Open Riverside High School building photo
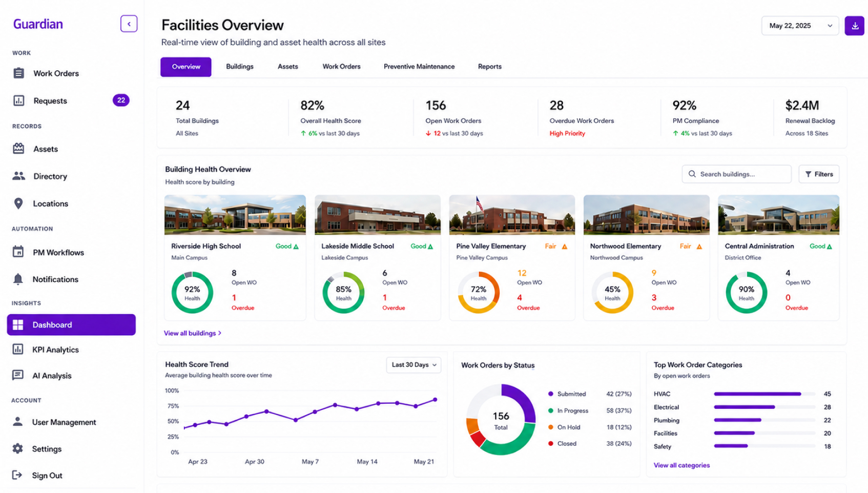Screen dimensions: 868x493 coord(235,215)
